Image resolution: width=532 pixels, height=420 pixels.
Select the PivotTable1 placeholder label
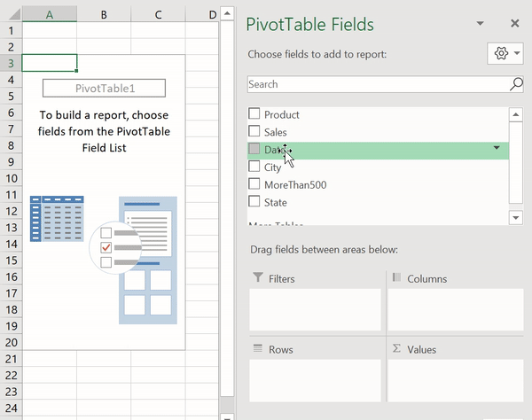[104, 88]
